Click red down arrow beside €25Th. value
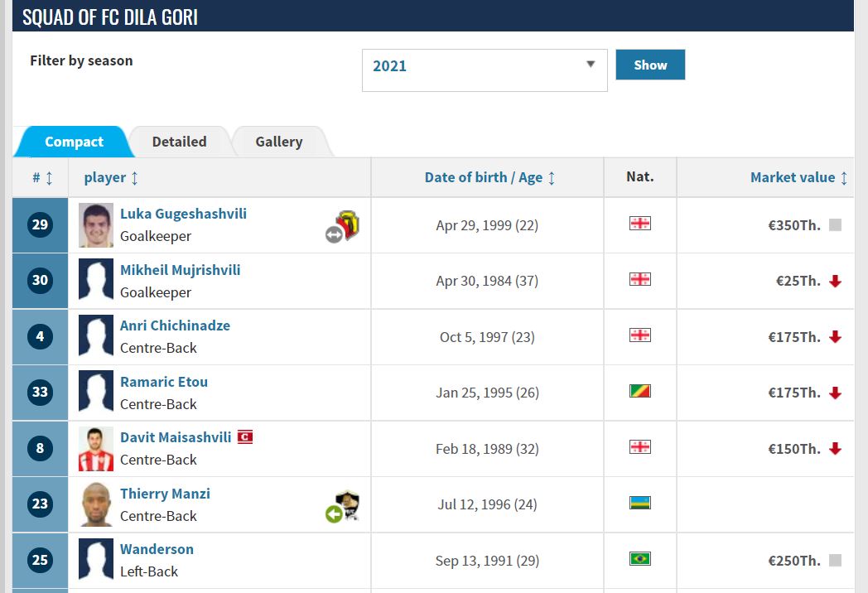868x593 pixels. point(835,282)
